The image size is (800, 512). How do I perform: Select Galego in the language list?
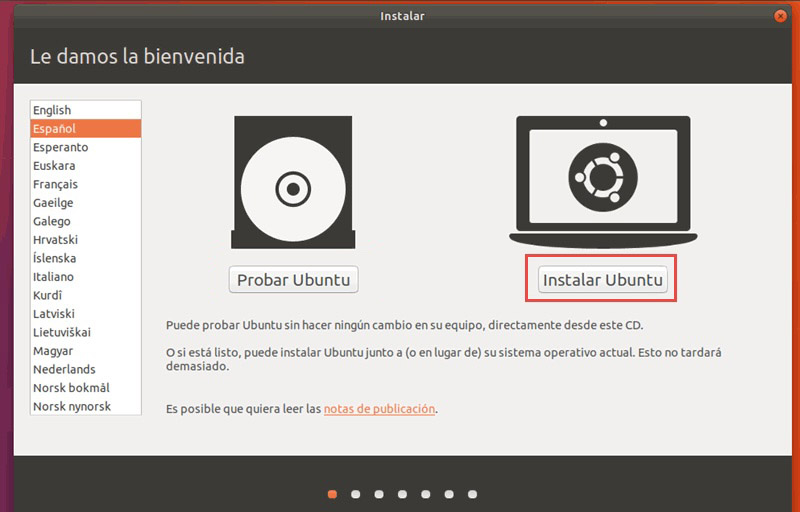[x=86, y=221]
